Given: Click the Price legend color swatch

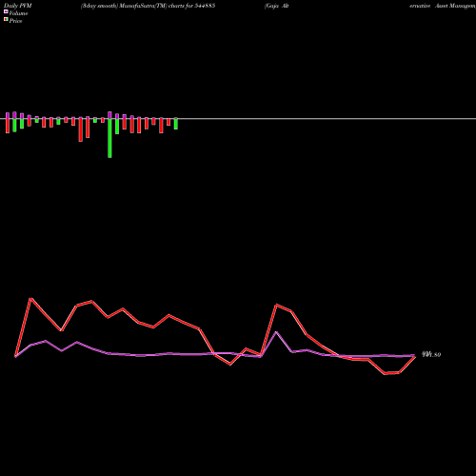Looking at the screenshot, I should pos(6,20).
